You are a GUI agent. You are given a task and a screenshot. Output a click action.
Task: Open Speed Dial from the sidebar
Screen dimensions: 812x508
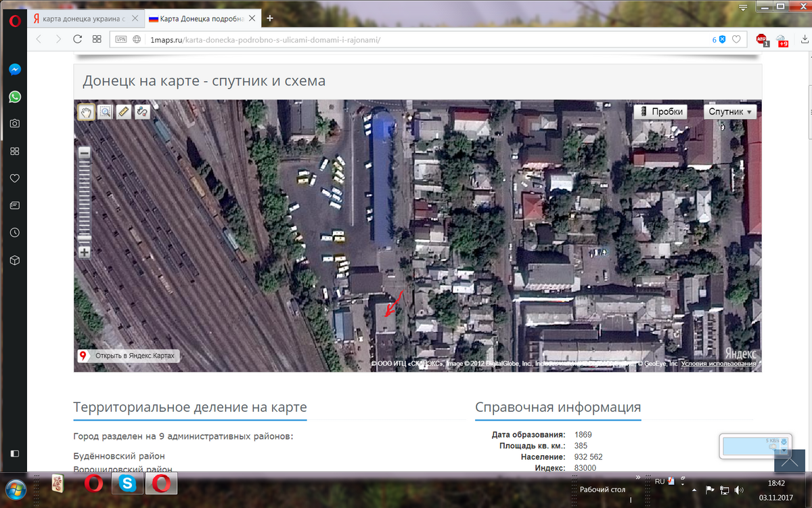click(14, 151)
